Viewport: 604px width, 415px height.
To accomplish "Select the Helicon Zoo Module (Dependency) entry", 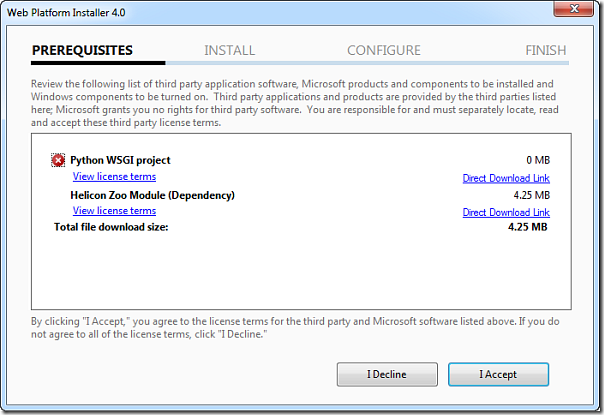I will point(152,195).
